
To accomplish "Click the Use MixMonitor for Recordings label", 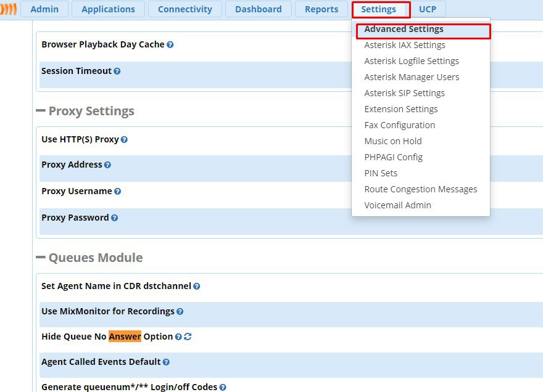I will (x=108, y=311).
